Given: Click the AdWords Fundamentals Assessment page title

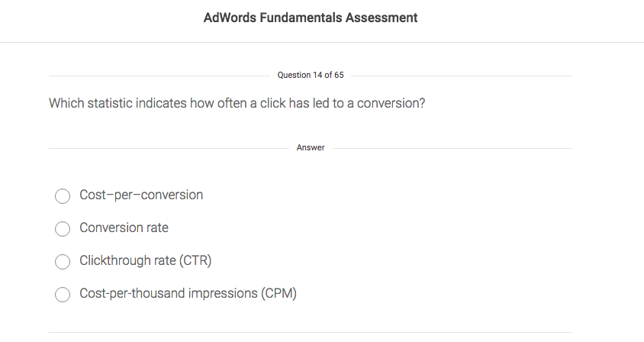Looking at the screenshot, I should [311, 18].
